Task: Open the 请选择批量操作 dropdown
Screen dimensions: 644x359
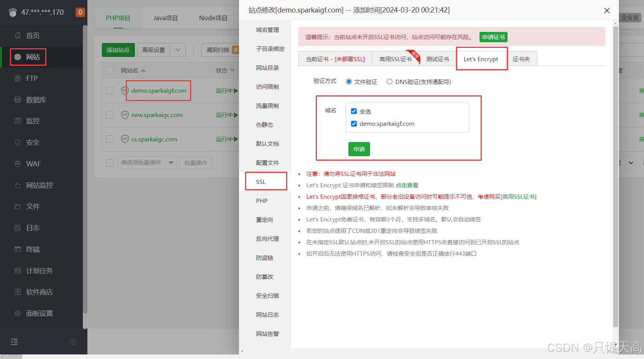Action: pyautogui.click(x=147, y=163)
